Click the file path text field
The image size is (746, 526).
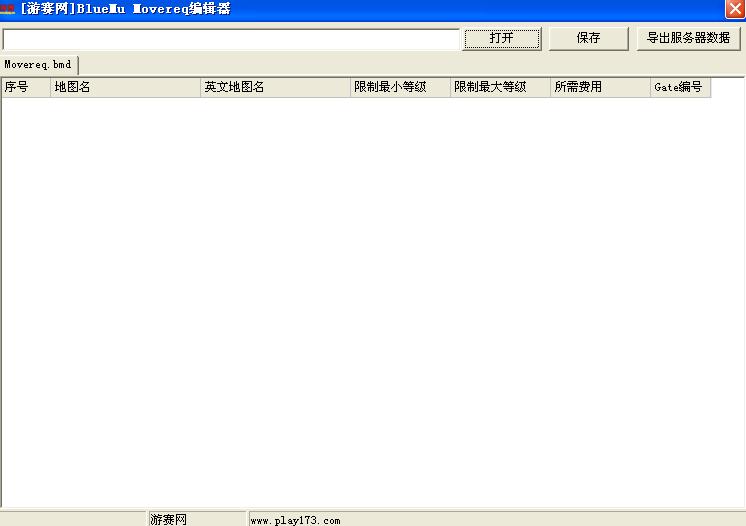tap(230, 39)
